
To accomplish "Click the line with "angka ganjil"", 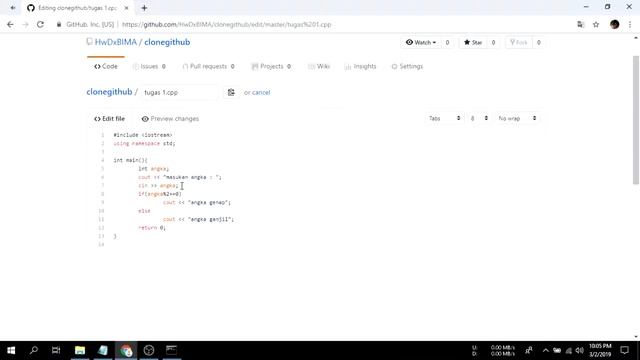I will [198, 219].
